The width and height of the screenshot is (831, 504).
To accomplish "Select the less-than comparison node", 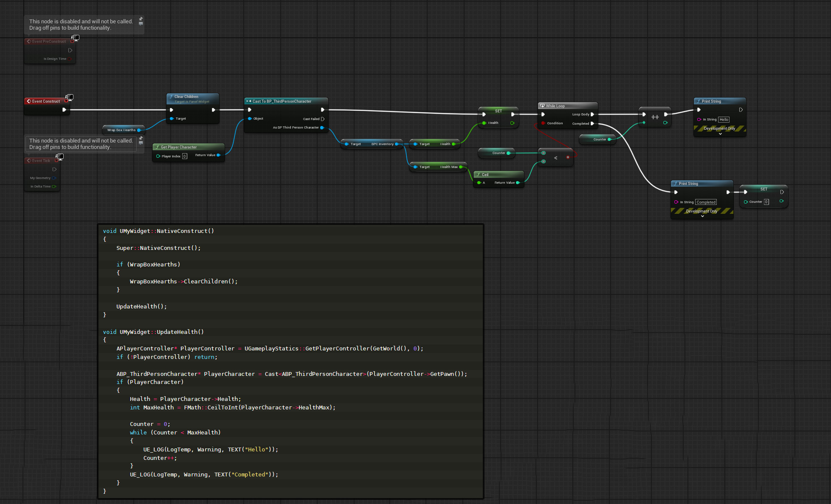I will [x=555, y=158].
